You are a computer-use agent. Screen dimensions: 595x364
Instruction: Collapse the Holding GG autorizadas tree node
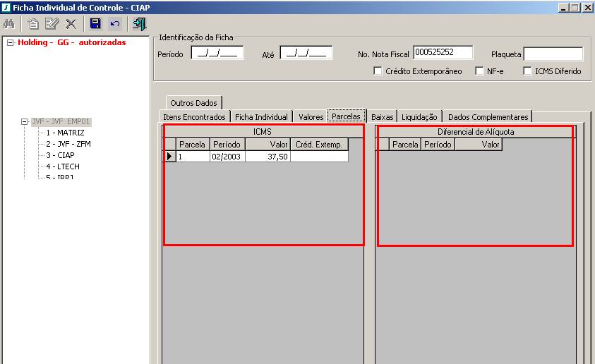[11, 42]
